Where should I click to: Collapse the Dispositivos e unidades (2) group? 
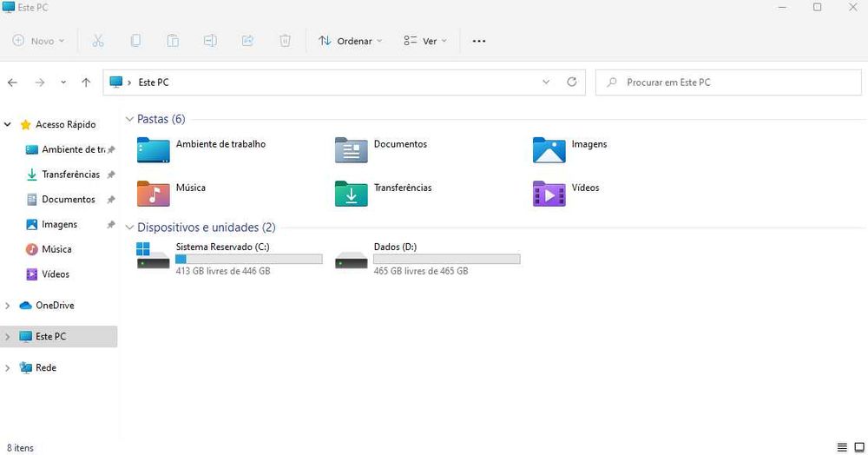coord(129,227)
